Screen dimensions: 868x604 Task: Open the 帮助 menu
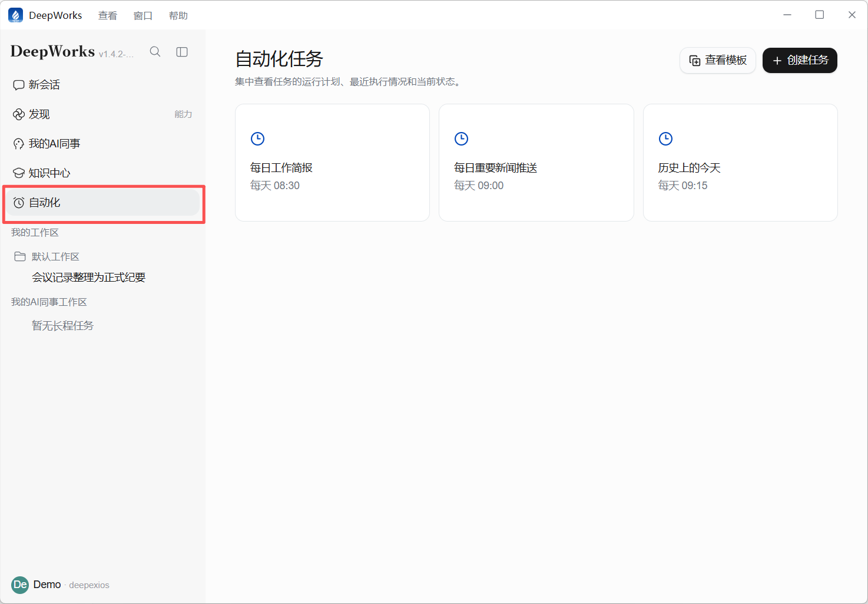[x=178, y=15]
